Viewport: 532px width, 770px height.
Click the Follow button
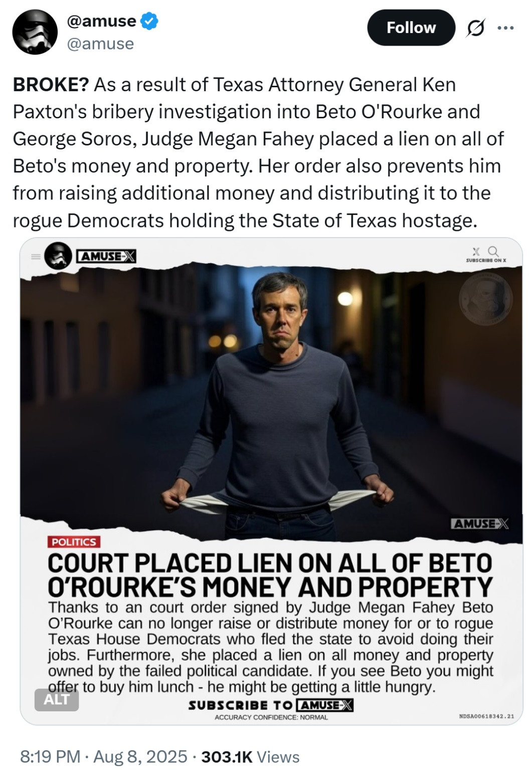[411, 28]
